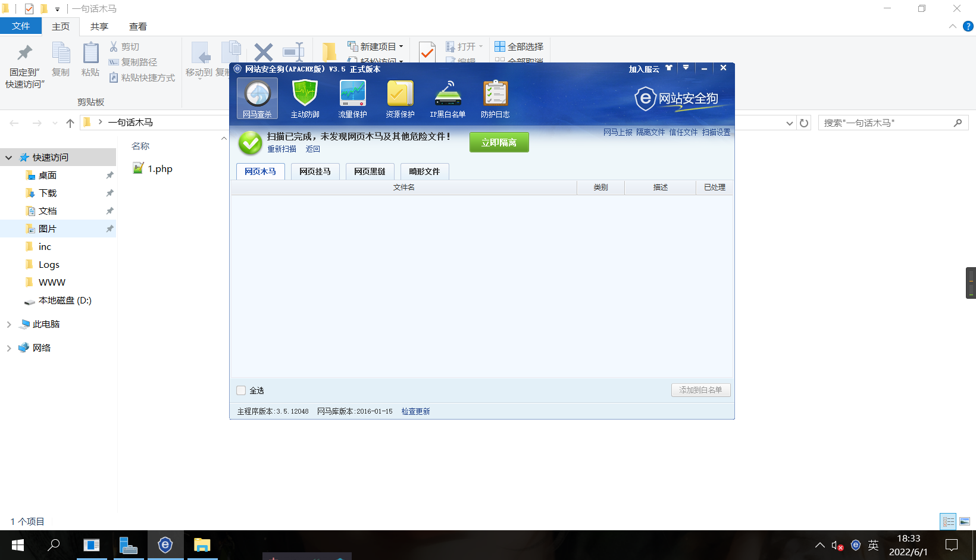Click the 检查更新 update link
Viewport: 976px width, 560px height.
click(x=415, y=411)
